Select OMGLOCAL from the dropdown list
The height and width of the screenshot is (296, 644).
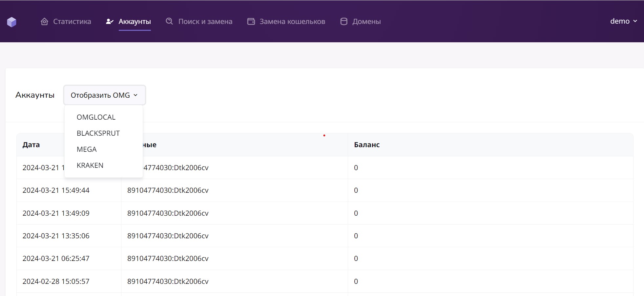pyautogui.click(x=96, y=117)
